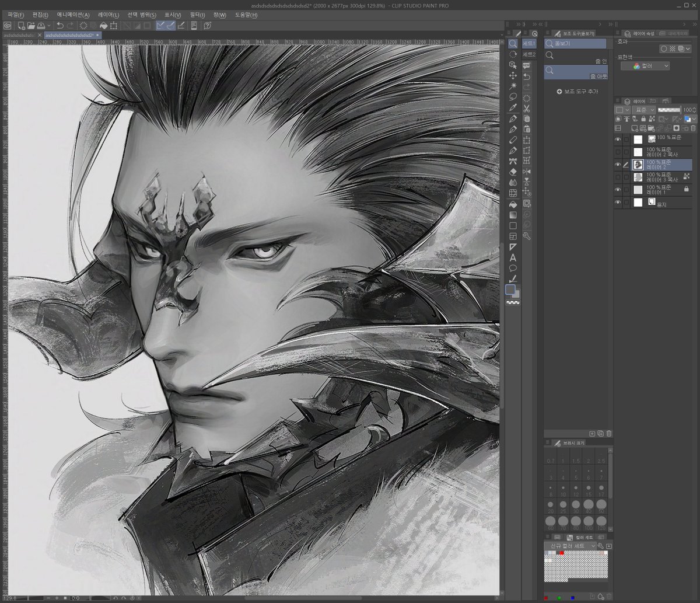Select the '줌 인' sub tool
Viewport: 700px width, 603px height.
576,57
